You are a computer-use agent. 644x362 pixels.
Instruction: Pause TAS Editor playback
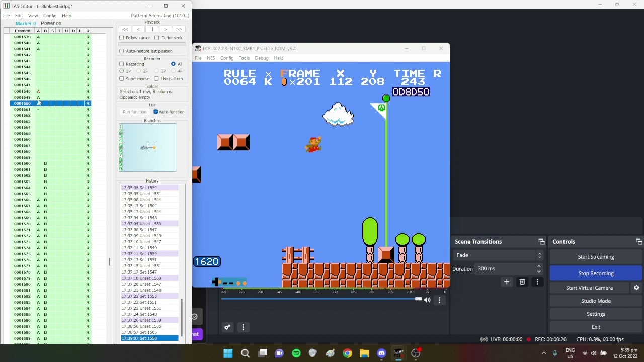[x=151, y=29]
